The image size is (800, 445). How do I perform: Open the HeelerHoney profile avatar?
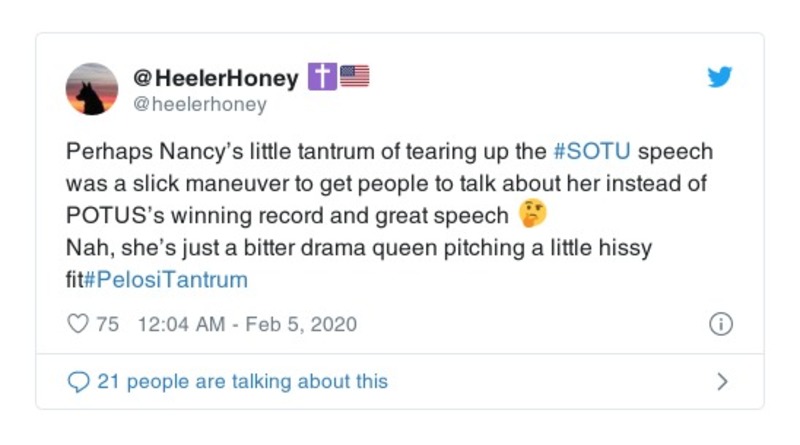point(92,89)
